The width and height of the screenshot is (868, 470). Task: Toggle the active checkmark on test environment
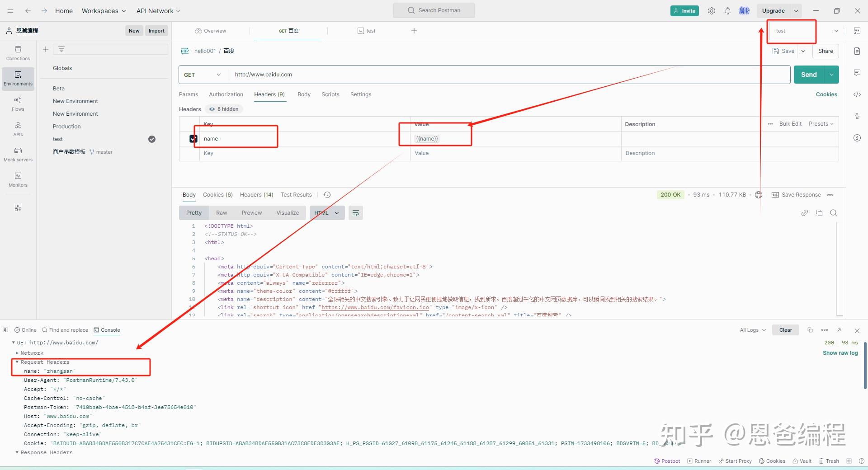(151, 139)
